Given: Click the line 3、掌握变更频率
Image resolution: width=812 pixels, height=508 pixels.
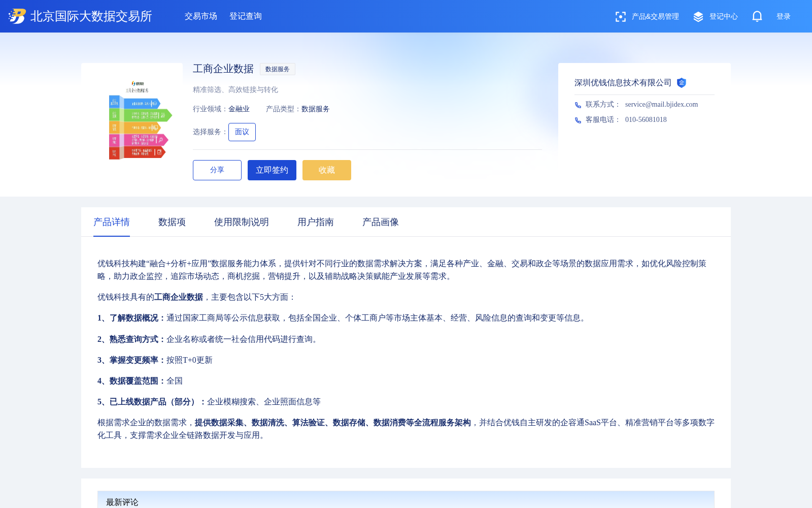Looking at the screenshot, I should [x=155, y=360].
